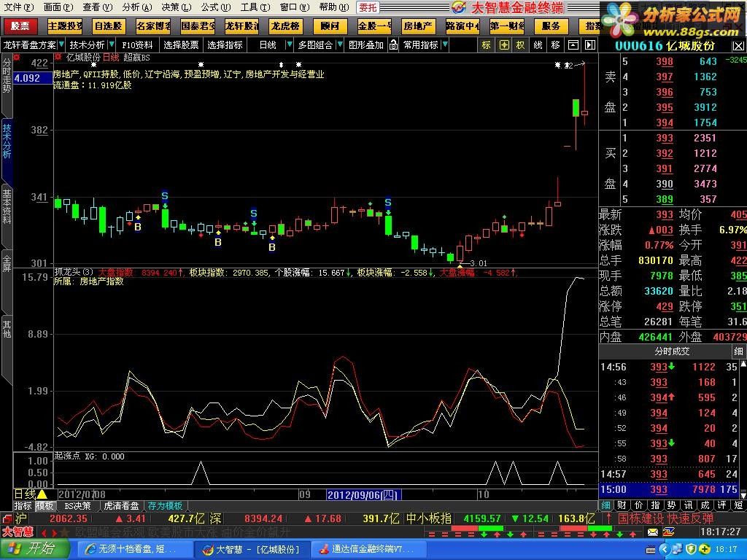Select the 移 move chart tool

(x=555, y=44)
